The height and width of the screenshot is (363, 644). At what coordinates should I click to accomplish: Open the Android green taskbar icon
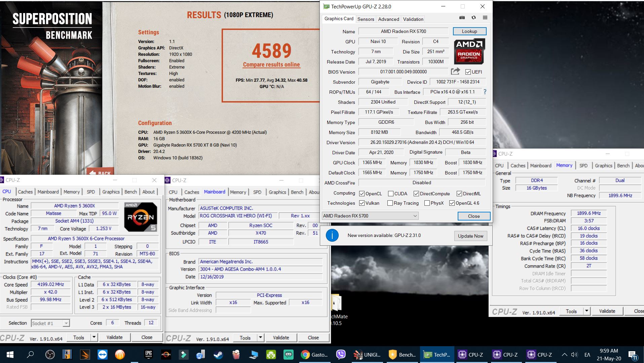(271, 355)
